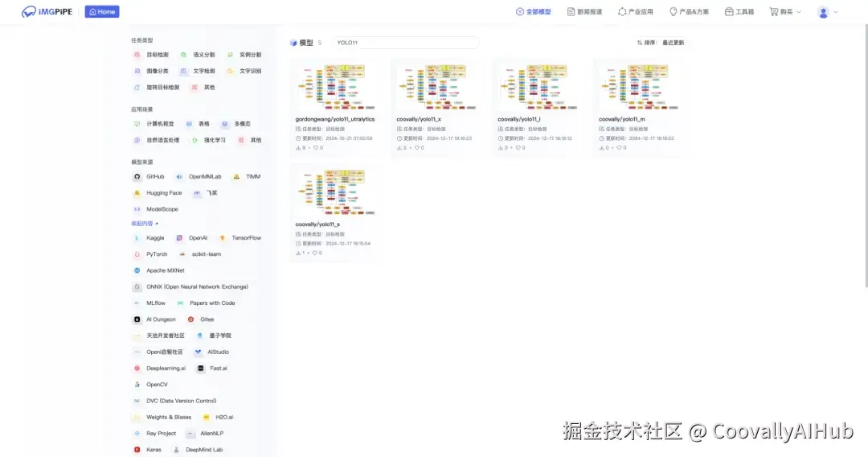Open the 产业应用 nav tab

point(636,11)
